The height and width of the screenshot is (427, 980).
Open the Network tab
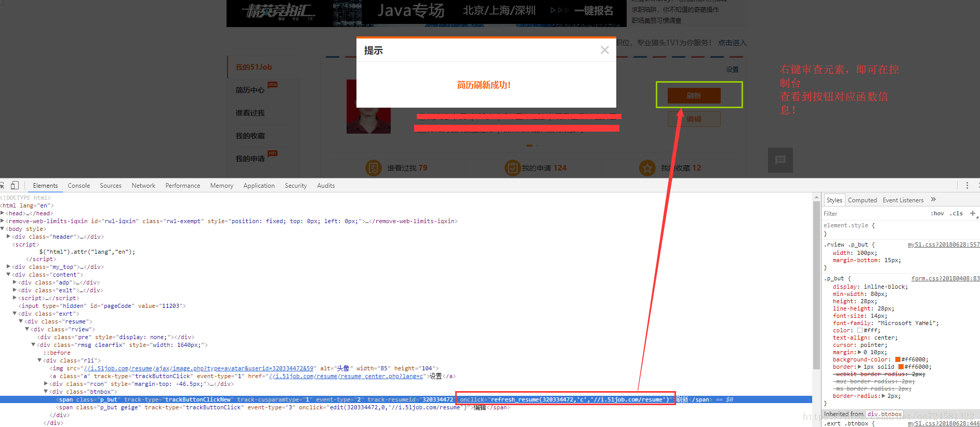coord(143,186)
